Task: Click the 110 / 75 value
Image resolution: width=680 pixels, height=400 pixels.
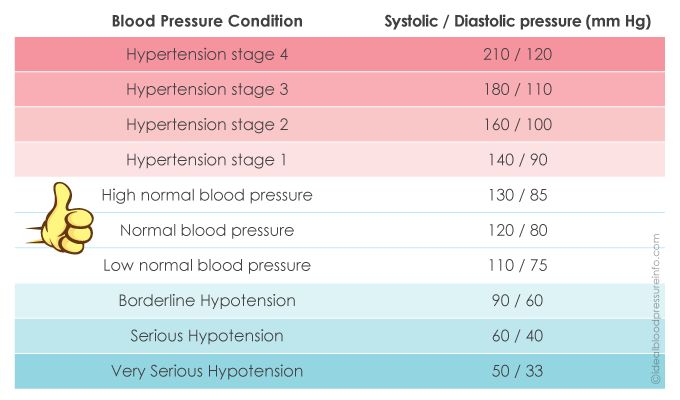Action: tap(519, 265)
